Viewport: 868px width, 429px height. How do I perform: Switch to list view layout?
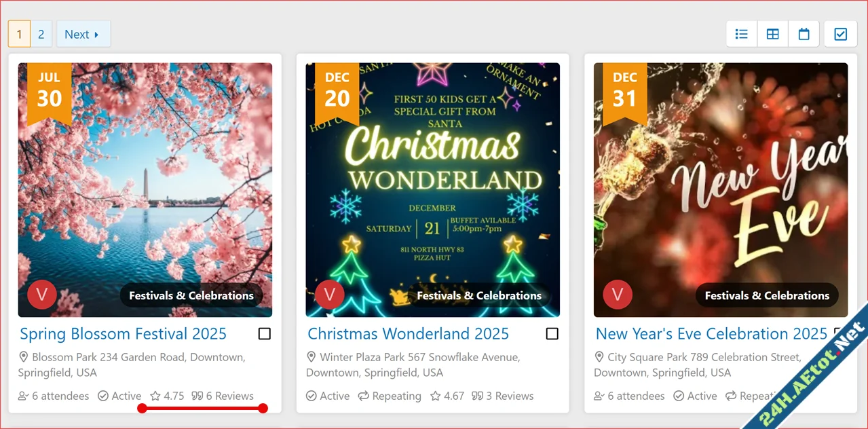pos(741,33)
